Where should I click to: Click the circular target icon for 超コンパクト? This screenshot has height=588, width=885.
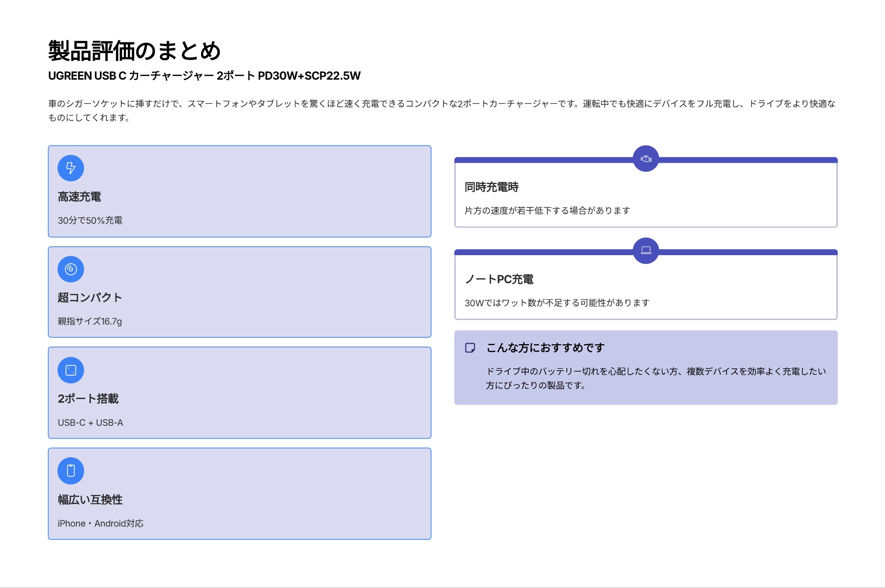point(71,269)
